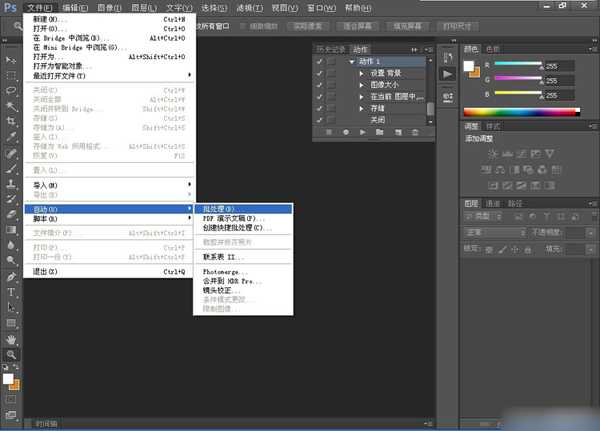Select the Zoom tool in the toolbox
The height and width of the screenshot is (431, 600).
[x=11, y=354]
